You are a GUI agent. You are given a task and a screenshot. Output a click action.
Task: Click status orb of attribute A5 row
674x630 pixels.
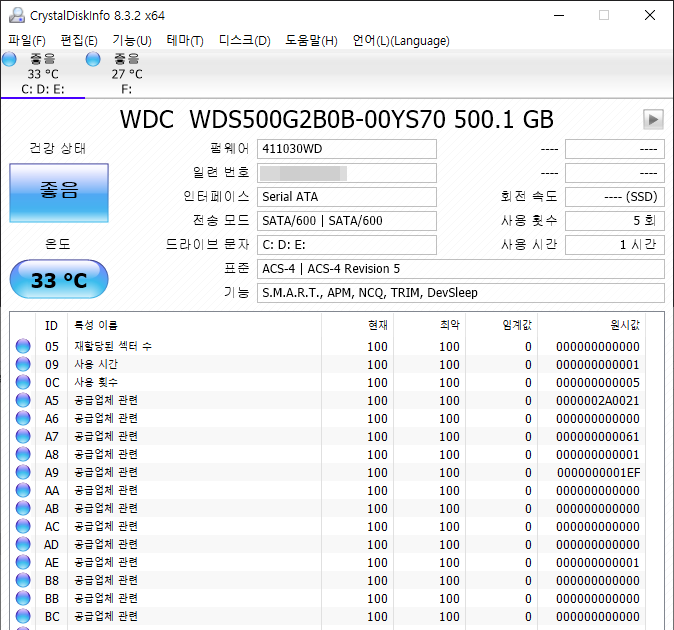click(23, 400)
